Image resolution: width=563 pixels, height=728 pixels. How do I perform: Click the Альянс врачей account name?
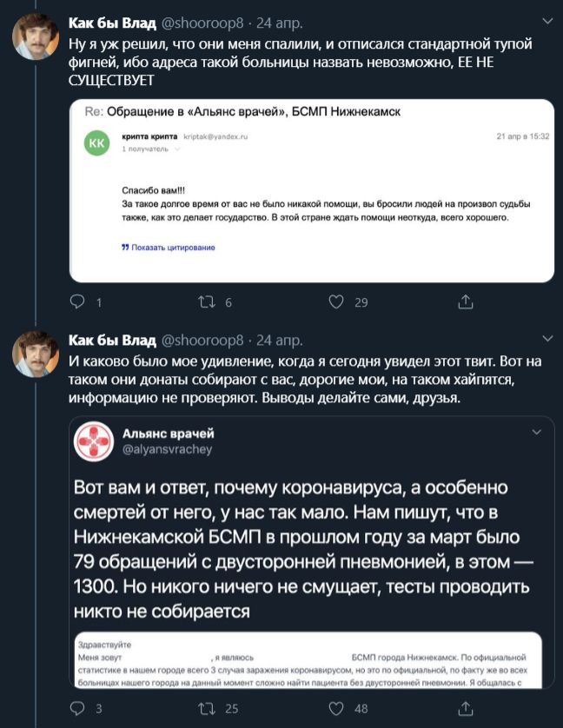pyautogui.click(x=169, y=433)
